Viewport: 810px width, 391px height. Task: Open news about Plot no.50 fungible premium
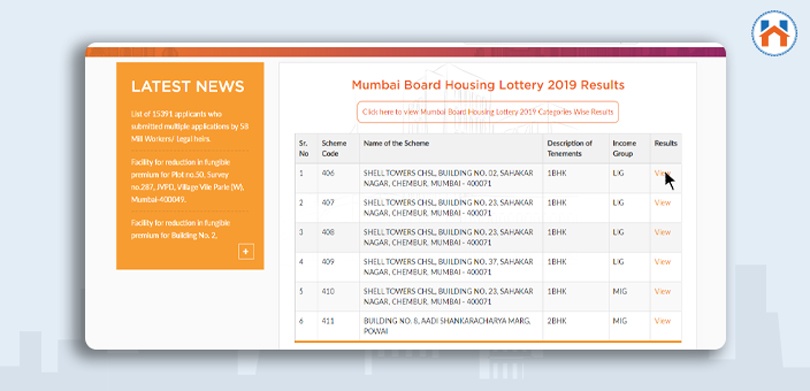click(188, 181)
